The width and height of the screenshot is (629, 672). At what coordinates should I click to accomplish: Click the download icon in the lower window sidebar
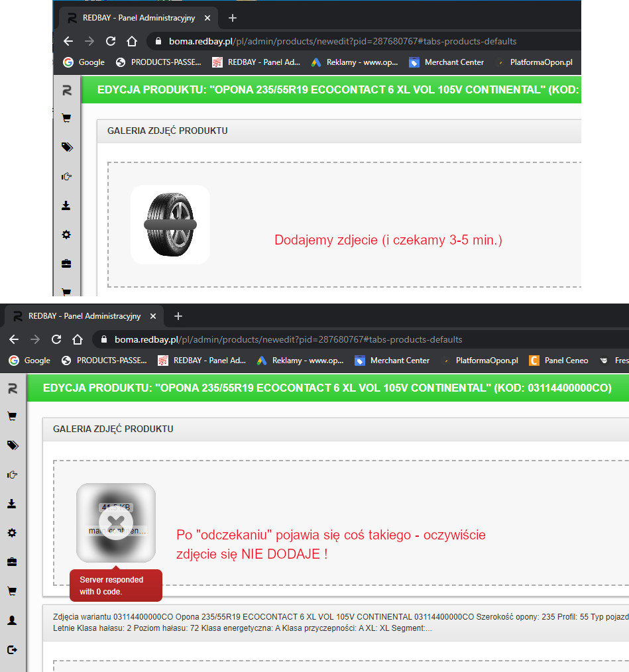12,504
